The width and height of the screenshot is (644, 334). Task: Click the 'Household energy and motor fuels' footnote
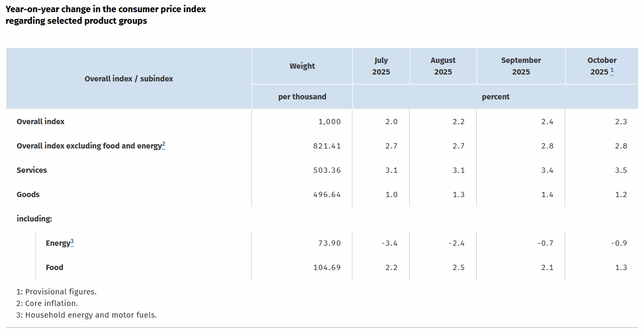coord(91,315)
